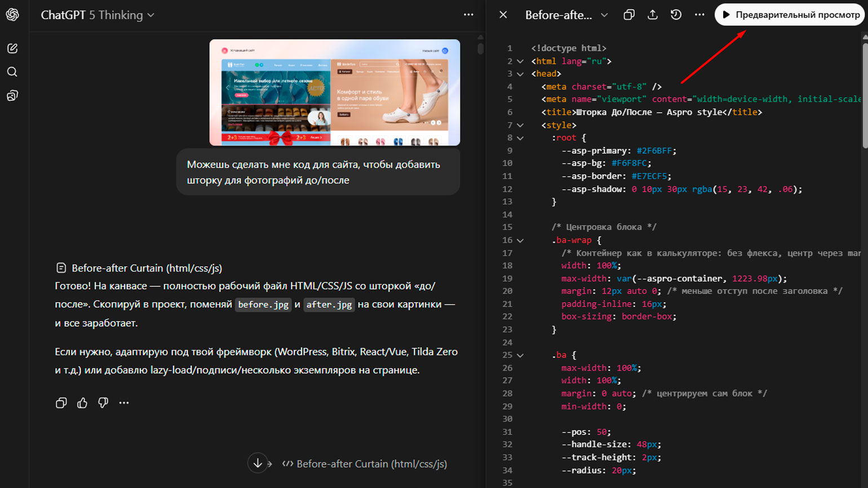Give thumbs up to the response
This screenshot has height=488, width=868.
[82, 403]
